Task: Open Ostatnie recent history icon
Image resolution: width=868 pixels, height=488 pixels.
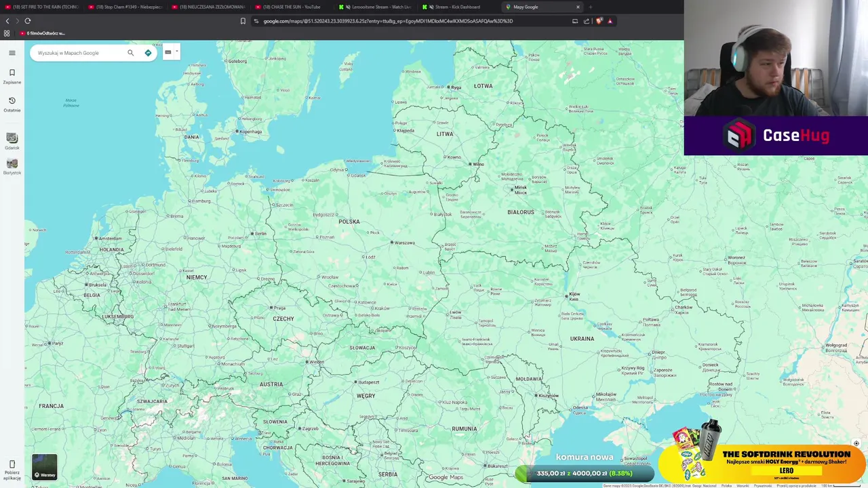Action: (12, 100)
